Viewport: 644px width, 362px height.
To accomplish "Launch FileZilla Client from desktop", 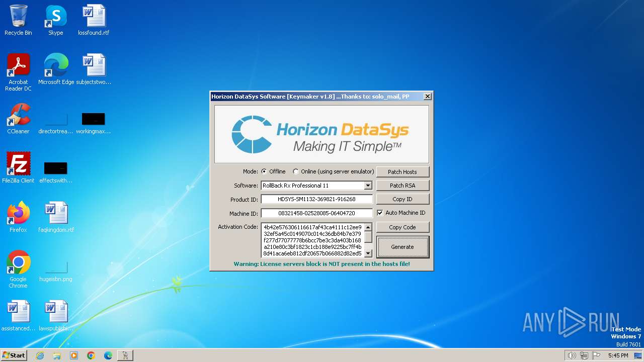I will [18, 167].
